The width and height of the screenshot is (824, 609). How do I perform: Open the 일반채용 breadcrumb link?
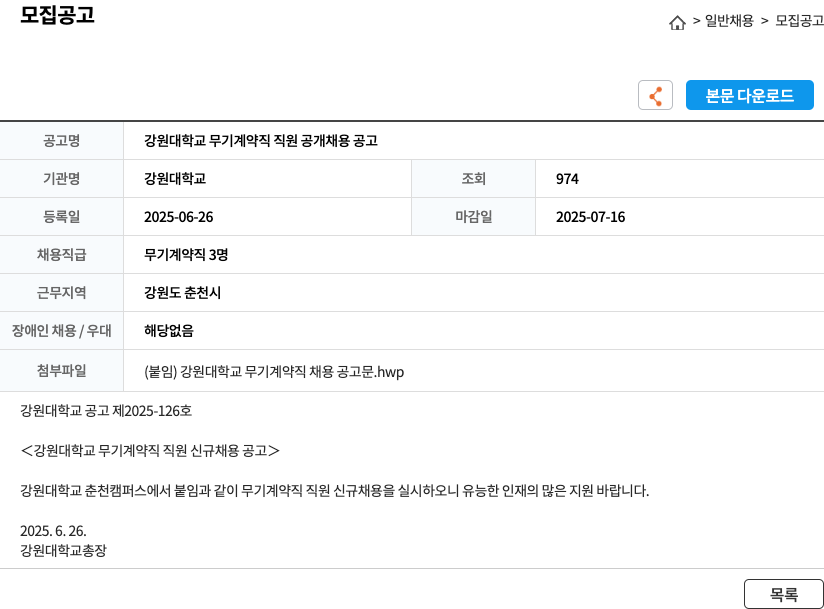pyautogui.click(x=729, y=21)
